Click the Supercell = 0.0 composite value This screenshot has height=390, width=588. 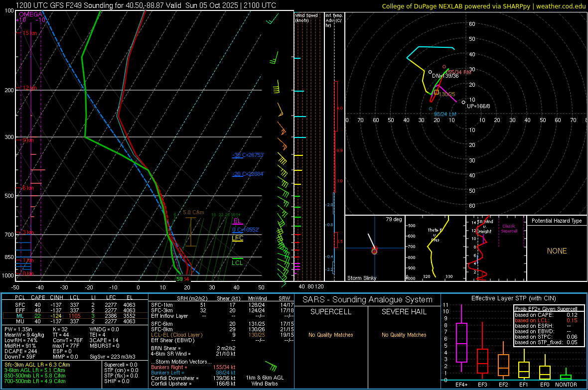pos(121,365)
